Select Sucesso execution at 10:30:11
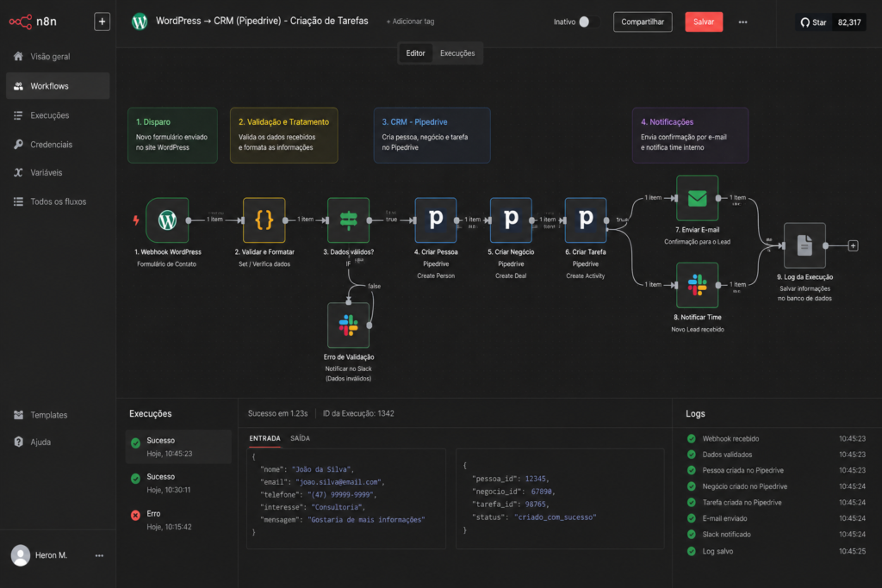 pos(178,483)
